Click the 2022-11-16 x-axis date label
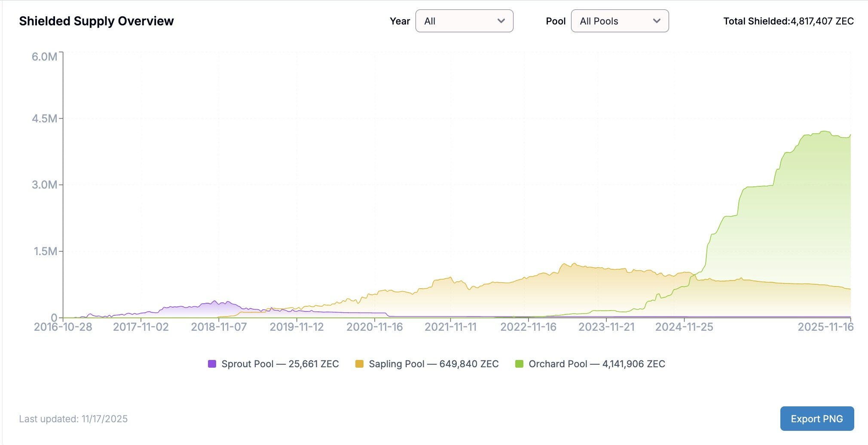The height and width of the screenshot is (445, 868). pos(528,327)
